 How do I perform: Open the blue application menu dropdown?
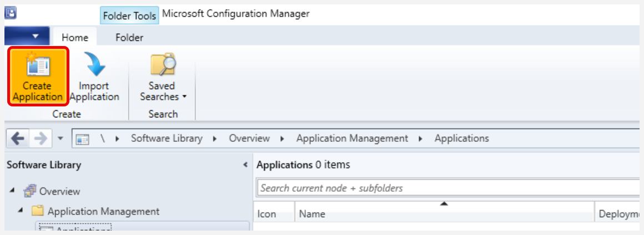click(x=27, y=36)
